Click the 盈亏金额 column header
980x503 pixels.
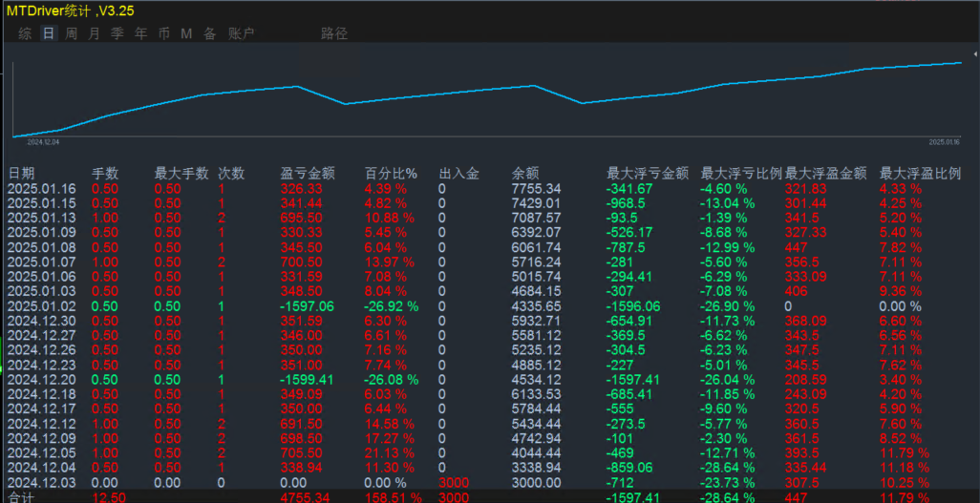[x=308, y=173]
